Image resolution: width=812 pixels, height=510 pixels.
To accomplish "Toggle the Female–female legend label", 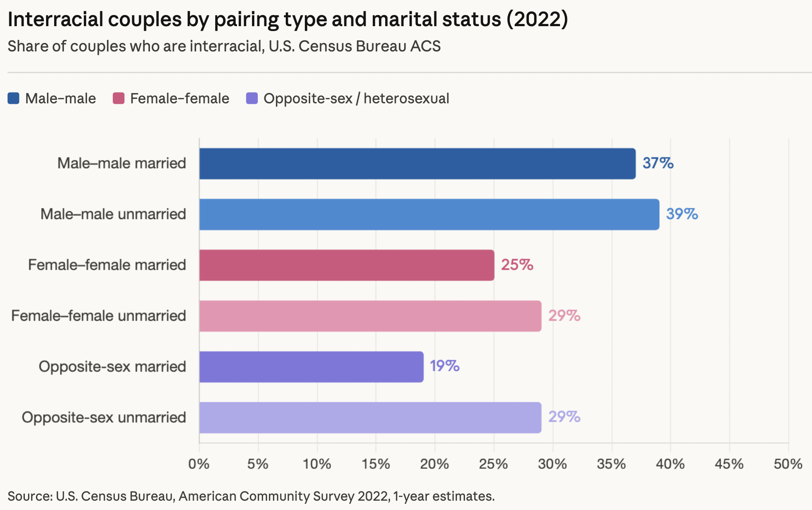I will (x=180, y=98).
